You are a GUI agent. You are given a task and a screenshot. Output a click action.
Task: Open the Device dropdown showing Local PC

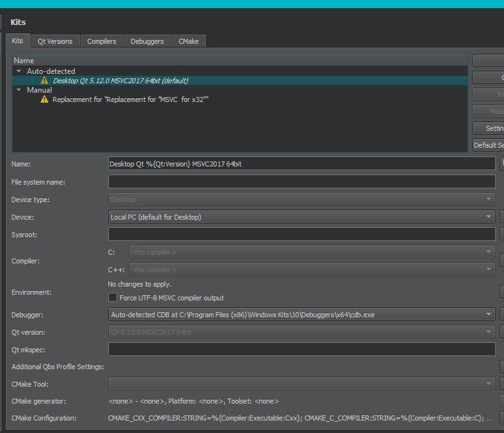[x=302, y=217]
